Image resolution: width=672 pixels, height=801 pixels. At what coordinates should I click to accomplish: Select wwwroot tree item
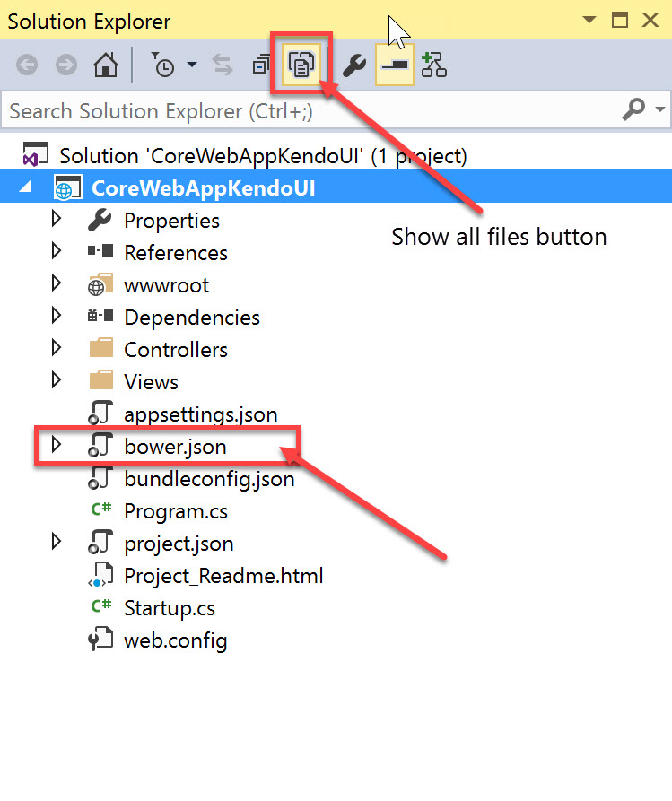pyautogui.click(x=167, y=285)
